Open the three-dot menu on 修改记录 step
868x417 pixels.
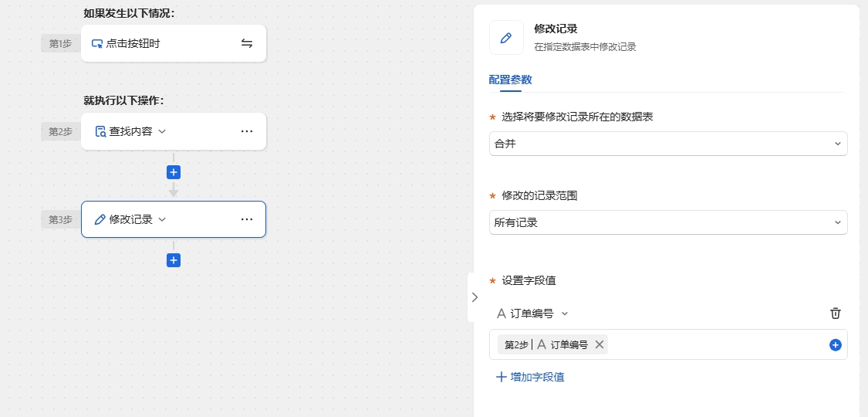(x=247, y=219)
